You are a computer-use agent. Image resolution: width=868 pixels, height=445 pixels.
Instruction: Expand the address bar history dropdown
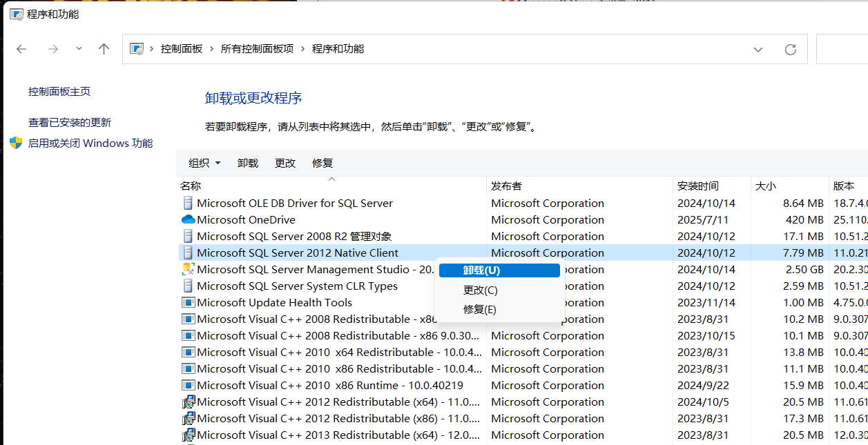(758, 50)
